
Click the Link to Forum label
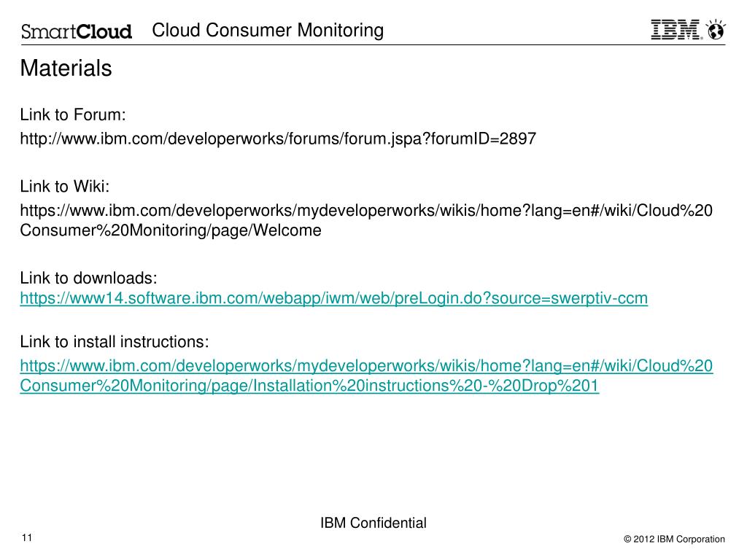[x=72, y=114]
